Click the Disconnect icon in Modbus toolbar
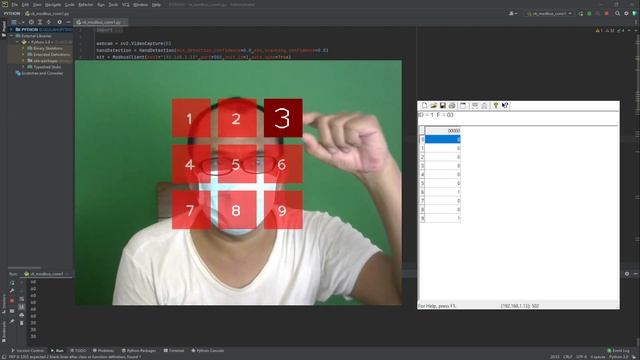640x360 pixels. pos(484,106)
